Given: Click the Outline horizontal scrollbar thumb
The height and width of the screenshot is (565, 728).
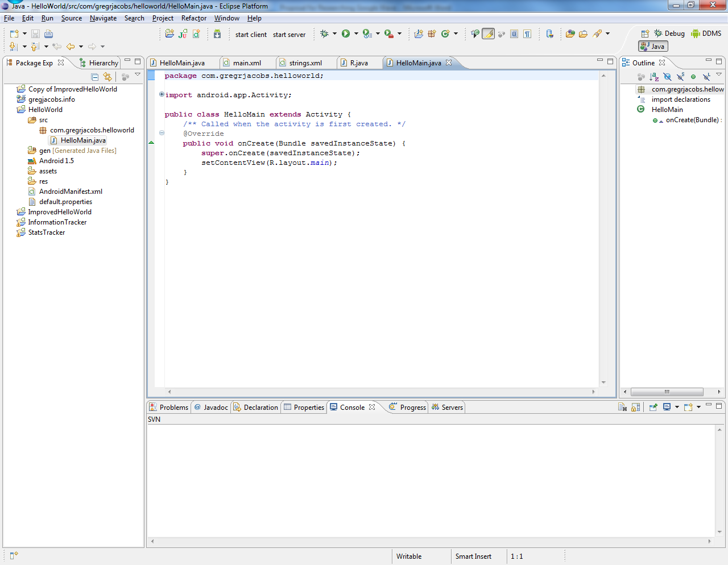Looking at the screenshot, I should click(667, 392).
